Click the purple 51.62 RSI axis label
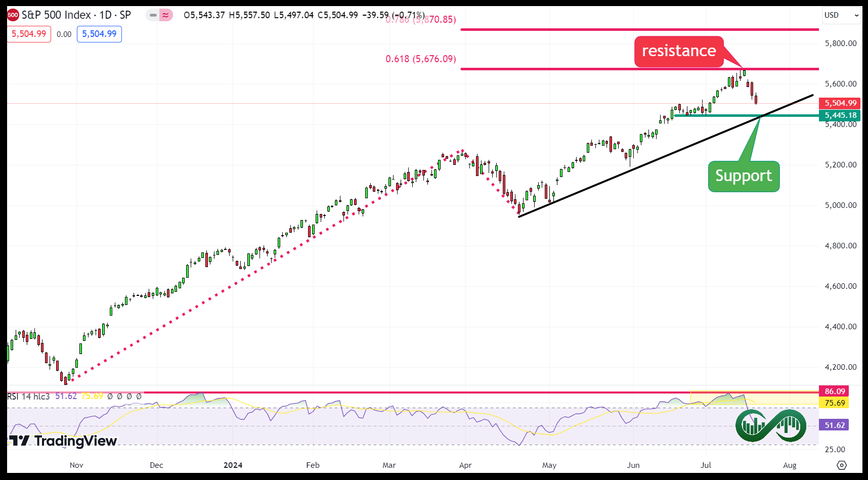Image resolution: width=868 pixels, height=480 pixels. (x=834, y=425)
